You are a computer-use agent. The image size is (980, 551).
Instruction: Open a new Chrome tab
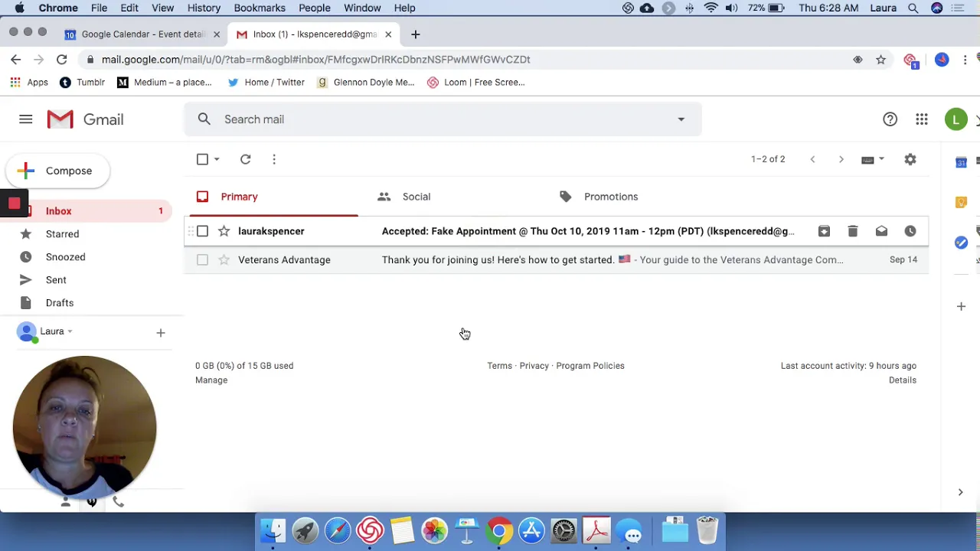click(x=415, y=34)
